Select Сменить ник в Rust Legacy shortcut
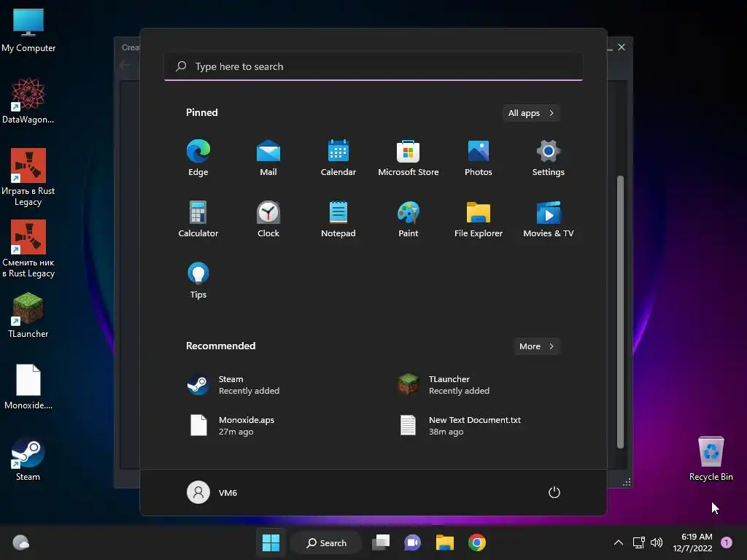747x560 pixels. pyautogui.click(x=28, y=249)
